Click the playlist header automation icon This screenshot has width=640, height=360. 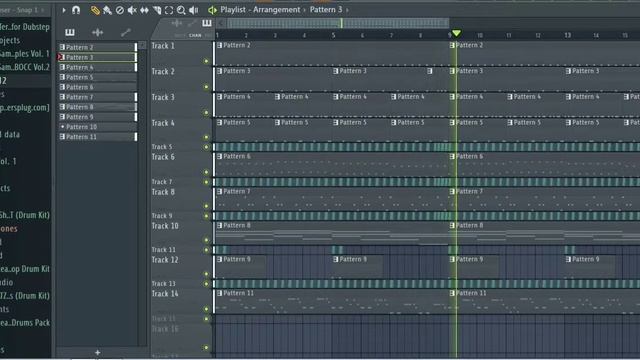coord(192,23)
